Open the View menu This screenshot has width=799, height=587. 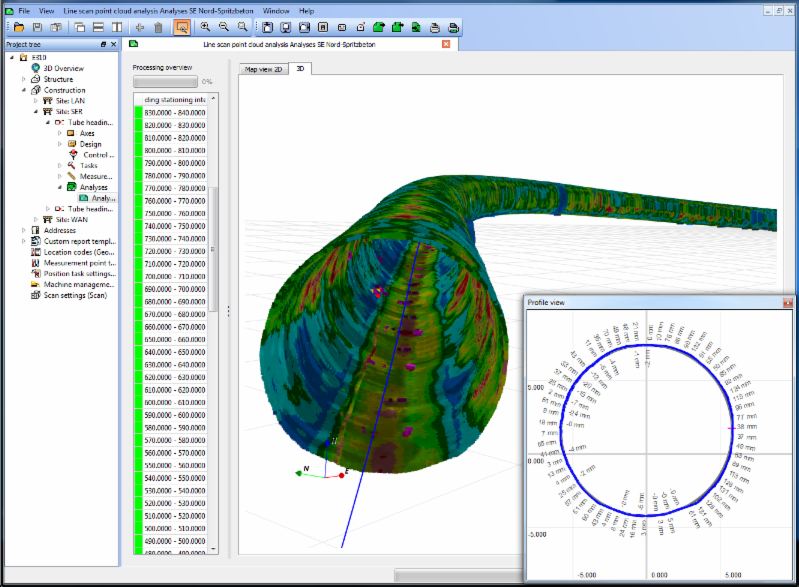point(46,9)
